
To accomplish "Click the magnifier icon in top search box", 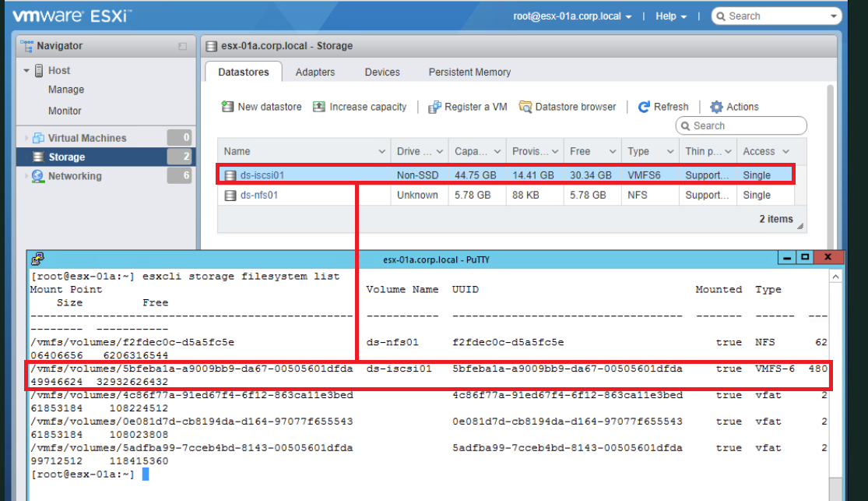I will click(x=721, y=16).
